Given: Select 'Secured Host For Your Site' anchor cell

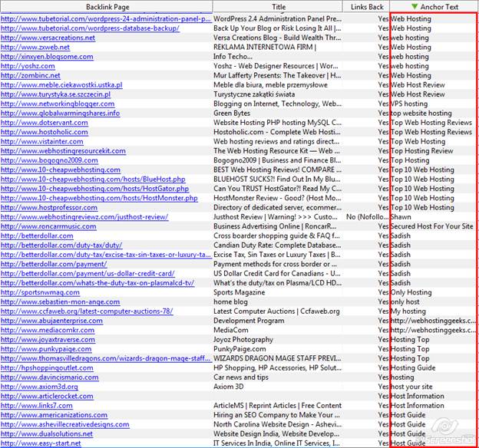Looking at the screenshot, I should 431,226.
